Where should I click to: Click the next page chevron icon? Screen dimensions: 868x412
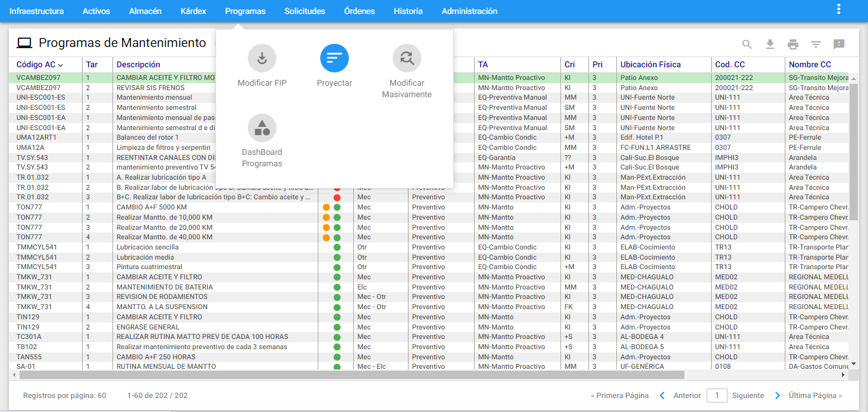[x=778, y=395]
